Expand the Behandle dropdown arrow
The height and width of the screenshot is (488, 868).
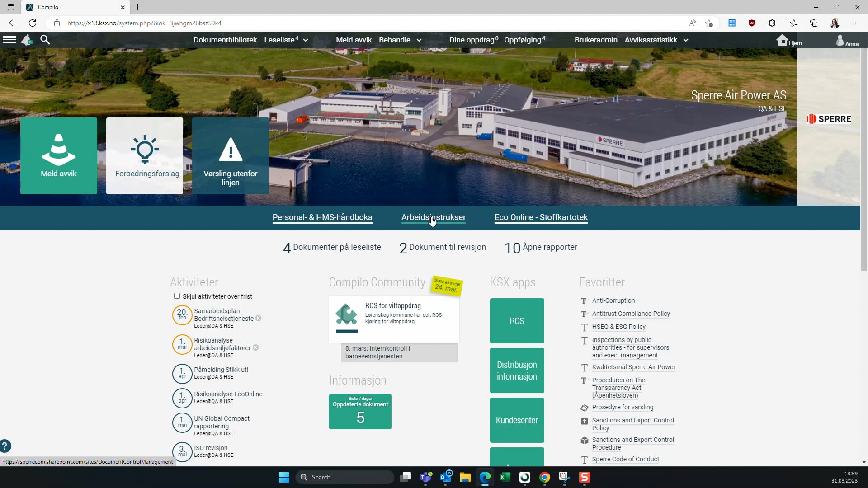[419, 40]
